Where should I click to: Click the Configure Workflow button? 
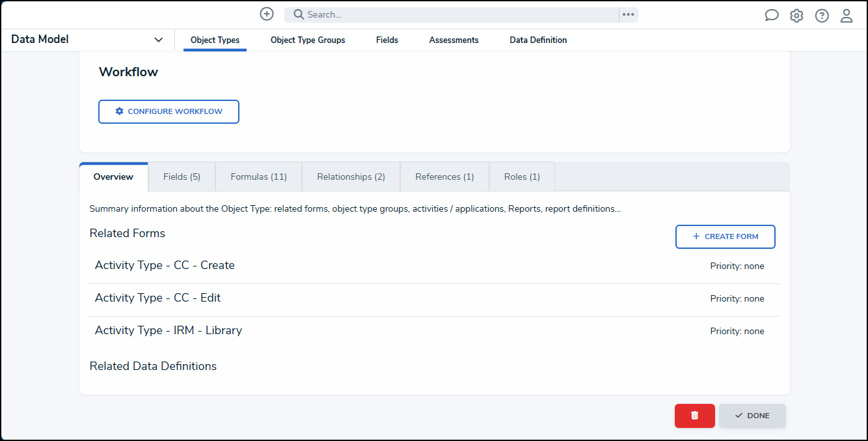tap(169, 111)
